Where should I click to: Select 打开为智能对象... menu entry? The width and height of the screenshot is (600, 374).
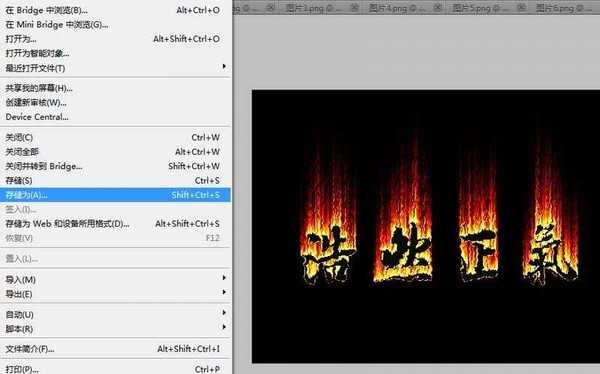(115, 54)
